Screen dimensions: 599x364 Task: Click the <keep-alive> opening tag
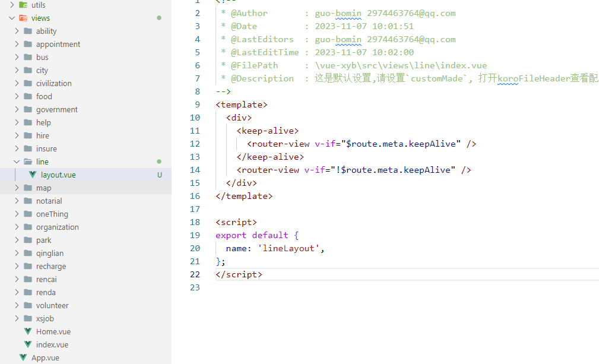267,131
